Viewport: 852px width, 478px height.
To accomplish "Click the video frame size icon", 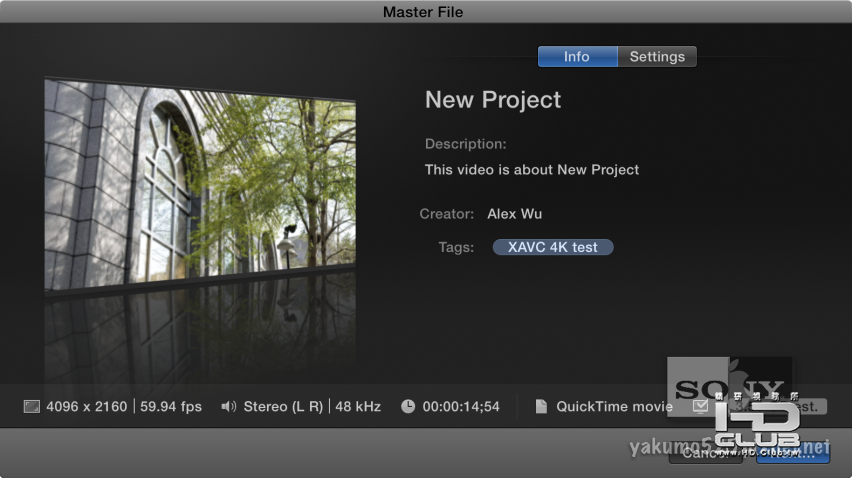I will pos(32,406).
